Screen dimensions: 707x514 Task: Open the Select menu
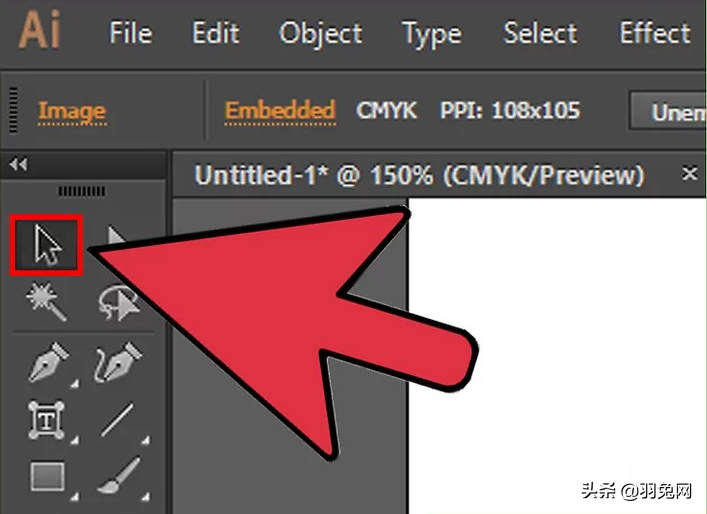coord(540,33)
